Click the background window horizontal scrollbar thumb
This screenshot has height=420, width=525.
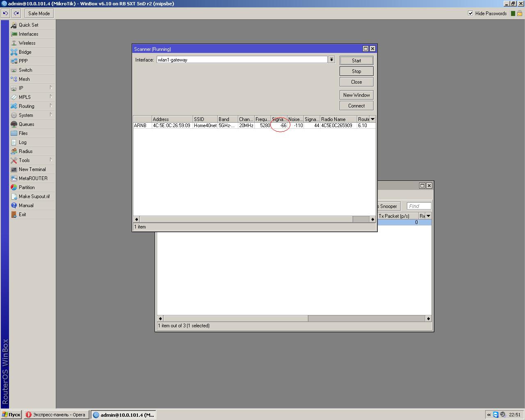point(236,319)
